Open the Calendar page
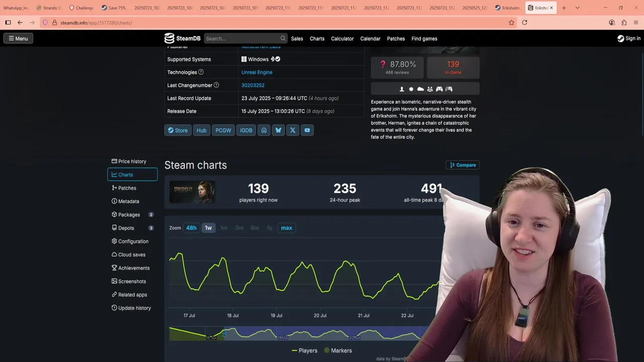 pyautogui.click(x=370, y=39)
